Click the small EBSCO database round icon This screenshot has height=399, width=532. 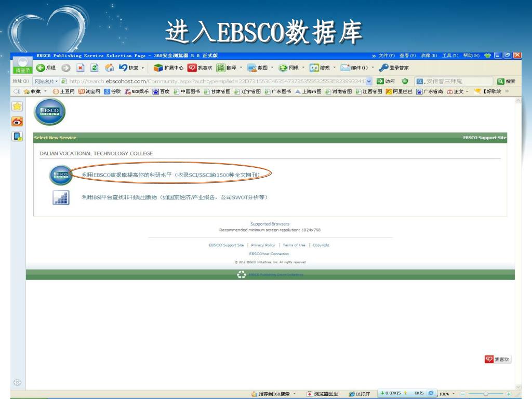61,175
